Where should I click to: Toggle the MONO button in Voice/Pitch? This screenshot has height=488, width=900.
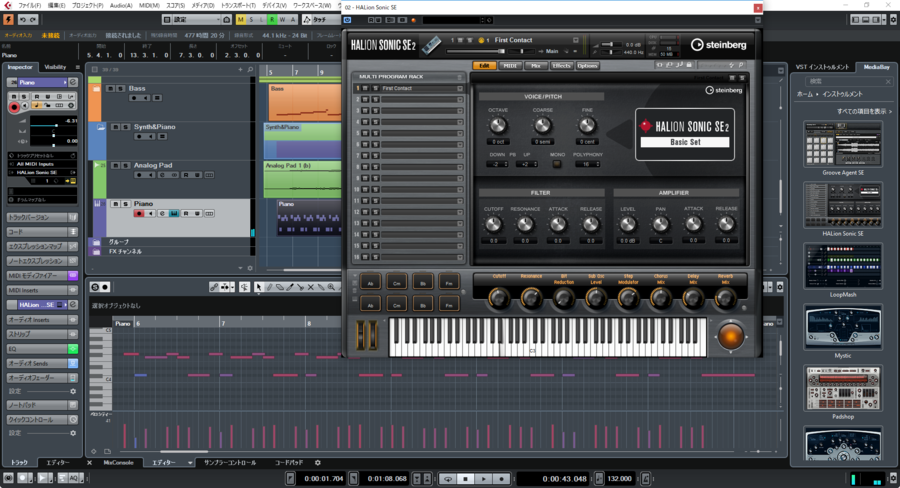pos(556,164)
